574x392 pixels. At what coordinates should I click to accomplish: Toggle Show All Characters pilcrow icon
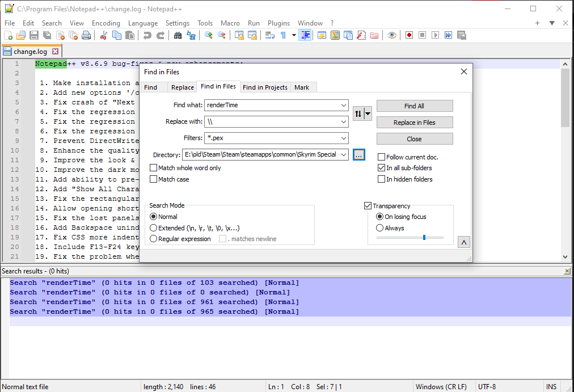(283, 35)
